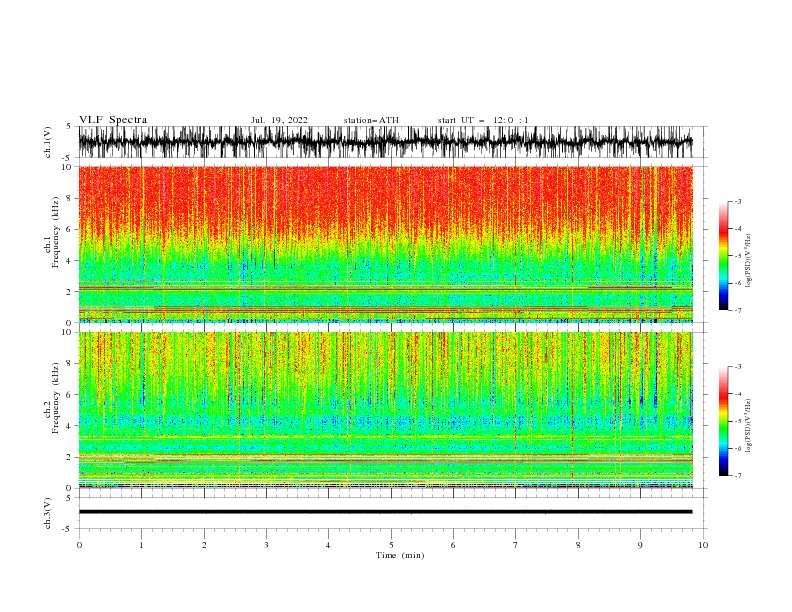The width and height of the screenshot is (792, 612).
Task: Click the "Time (min)" x-axis label
Action: point(400,555)
